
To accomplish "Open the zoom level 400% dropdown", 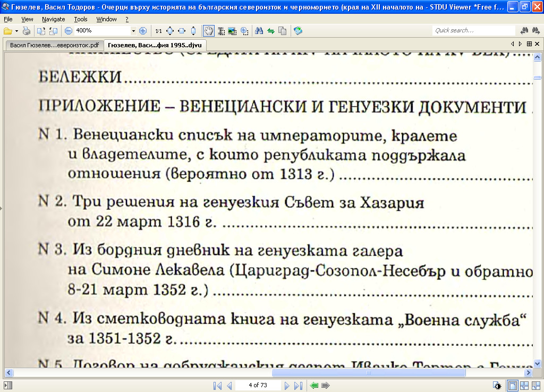I will [x=133, y=31].
